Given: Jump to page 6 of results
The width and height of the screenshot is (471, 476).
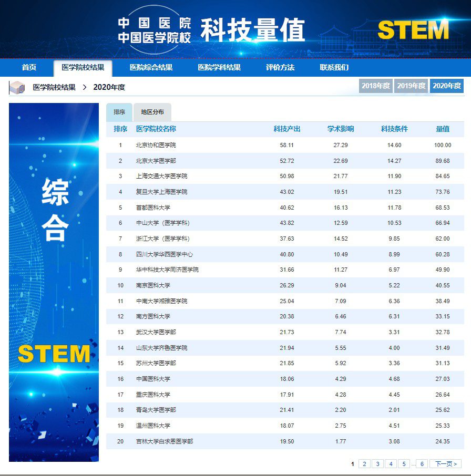Looking at the screenshot, I should point(422,464).
